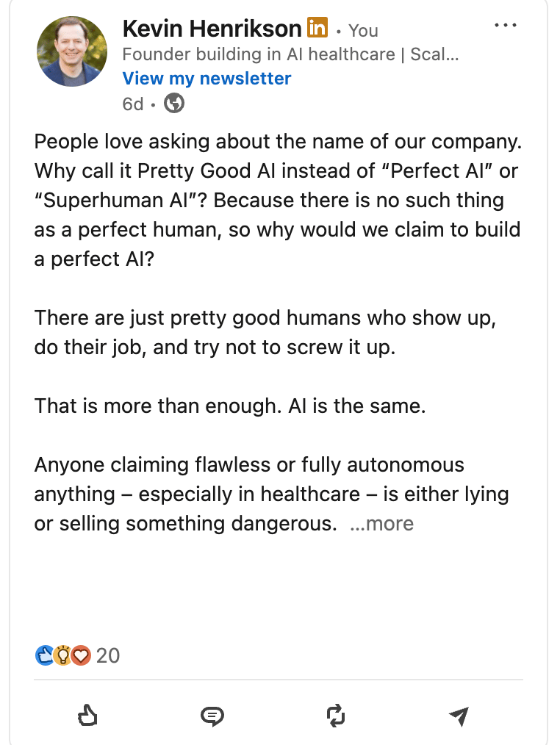560x745 pixels.
Task: Click the paragraph starting "People love asking"
Action: click(x=277, y=200)
